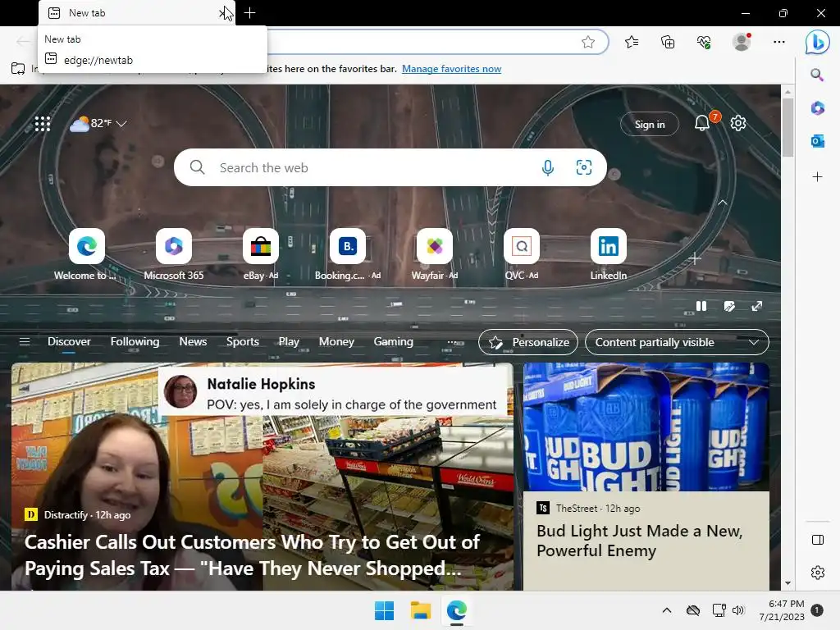Viewport: 840px width, 630px height.
Task: Open sidebar settings gear at bottom
Action: pos(818,573)
